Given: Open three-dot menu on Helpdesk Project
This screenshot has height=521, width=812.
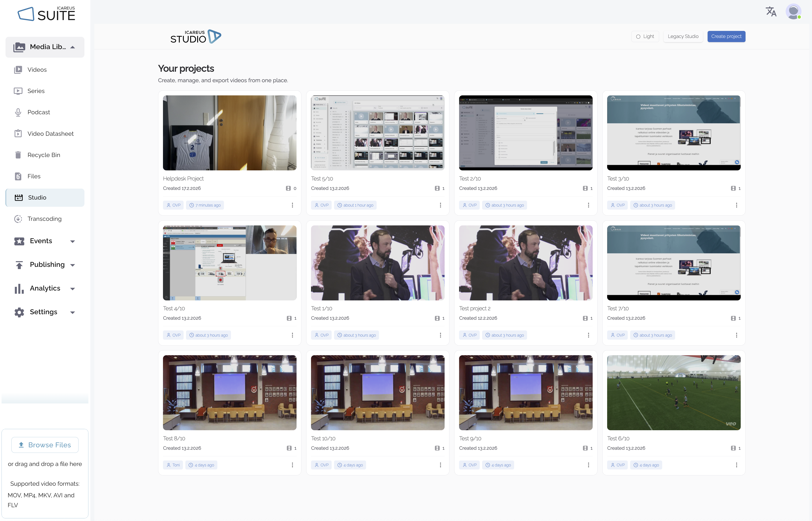Looking at the screenshot, I should [292, 205].
